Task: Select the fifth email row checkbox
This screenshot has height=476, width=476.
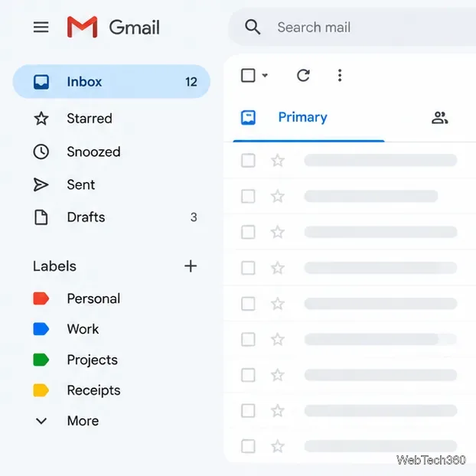Action: (x=248, y=304)
